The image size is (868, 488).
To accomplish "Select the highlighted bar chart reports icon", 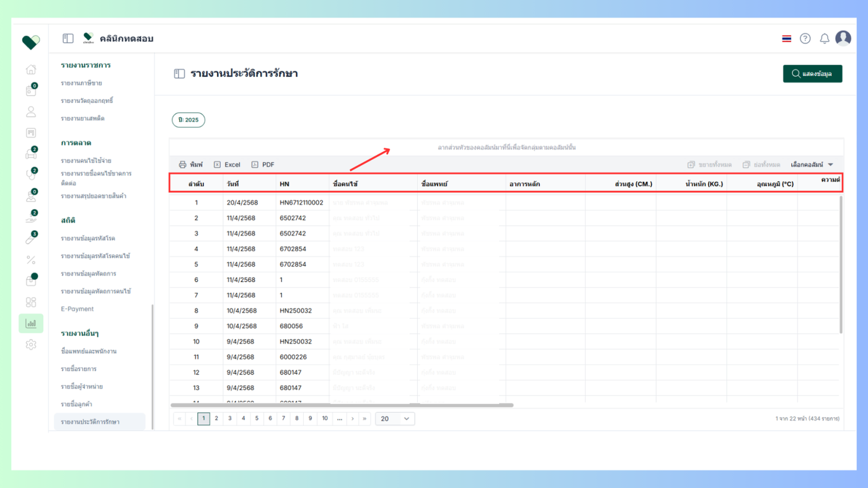I will [31, 324].
